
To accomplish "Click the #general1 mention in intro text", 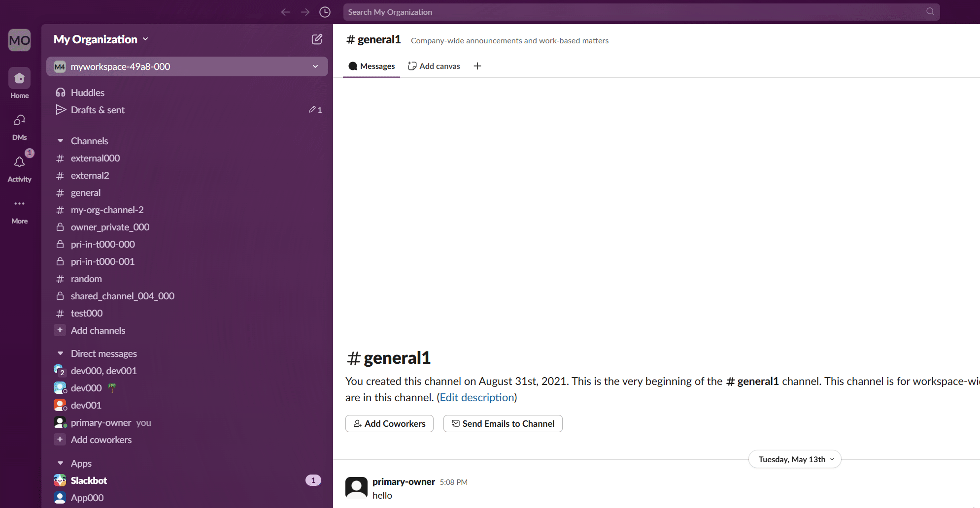I will [752, 381].
